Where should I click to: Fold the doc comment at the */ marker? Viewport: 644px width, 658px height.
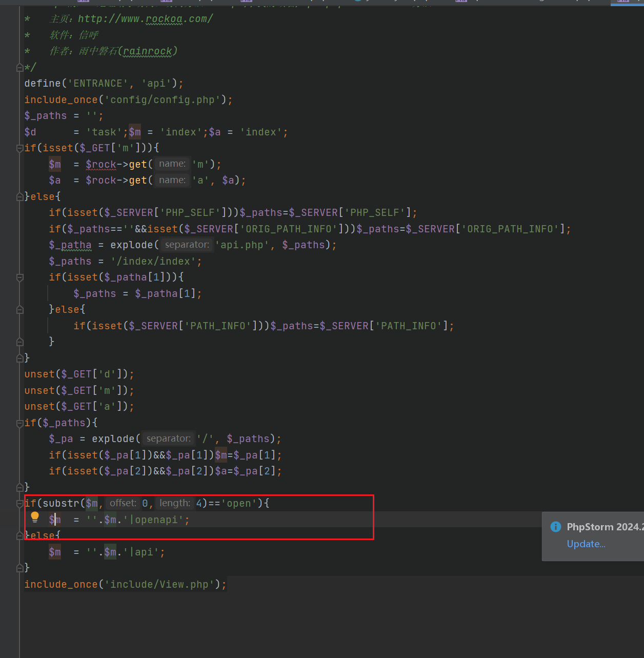[20, 68]
